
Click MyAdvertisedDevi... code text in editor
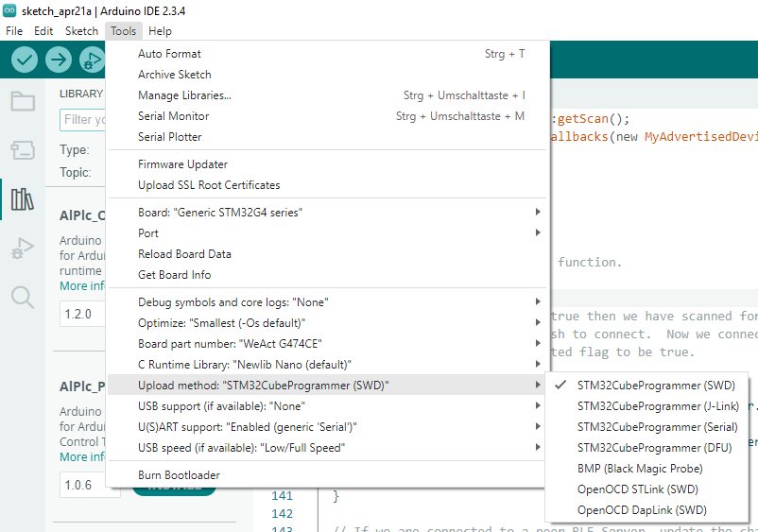click(701, 137)
